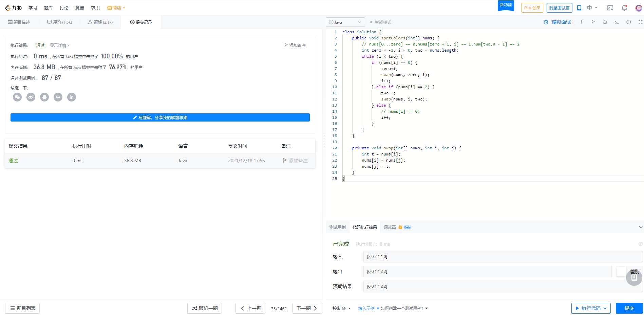Add note flag in the submission row
Screen dimensions: 644x315
pos(295,161)
